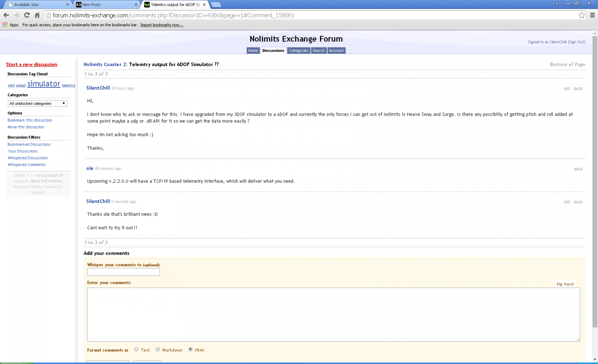
Task: Open the Account tab
Action: [x=336, y=50]
